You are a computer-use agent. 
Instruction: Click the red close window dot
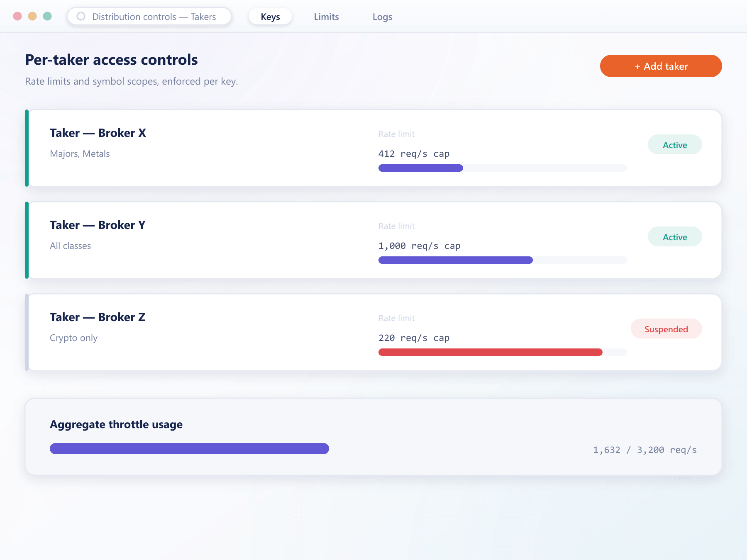point(17,16)
